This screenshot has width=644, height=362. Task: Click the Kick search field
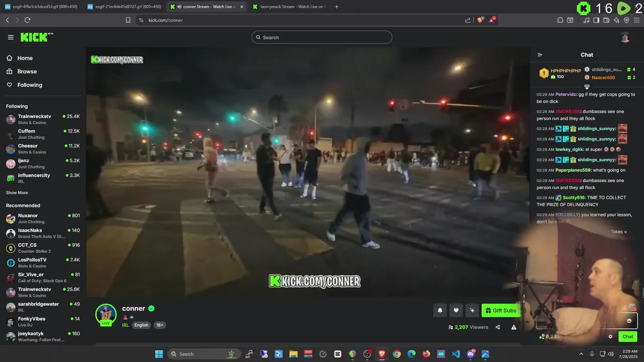pyautogui.click(x=322, y=37)
